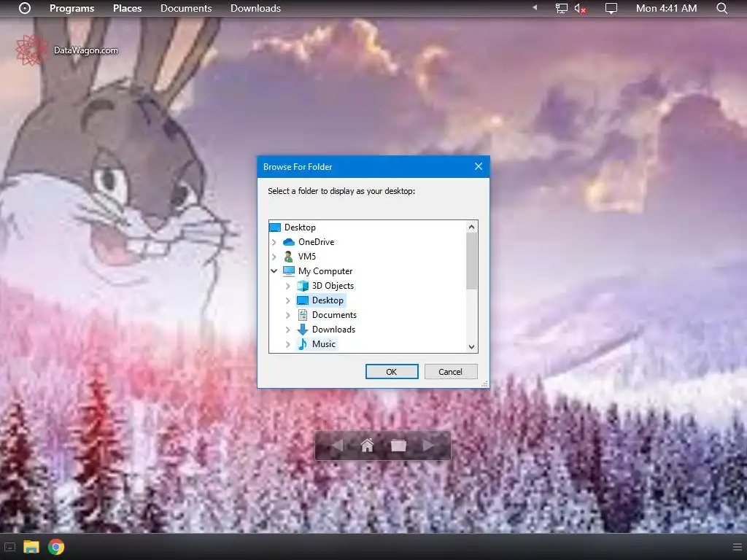Click the folder tree scroll down arrow
The width and height of the screenshot is (747, 560).
pyautogui.click(x=472, y=346)
